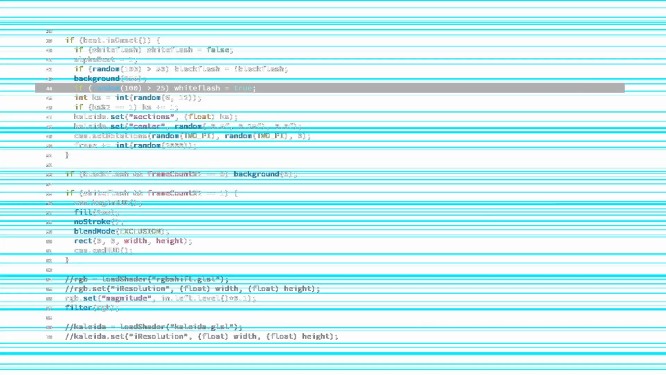Click the 'false' keyword after whiteflash
This screenshot has width=666, height=375.
(x=217, y=50)
